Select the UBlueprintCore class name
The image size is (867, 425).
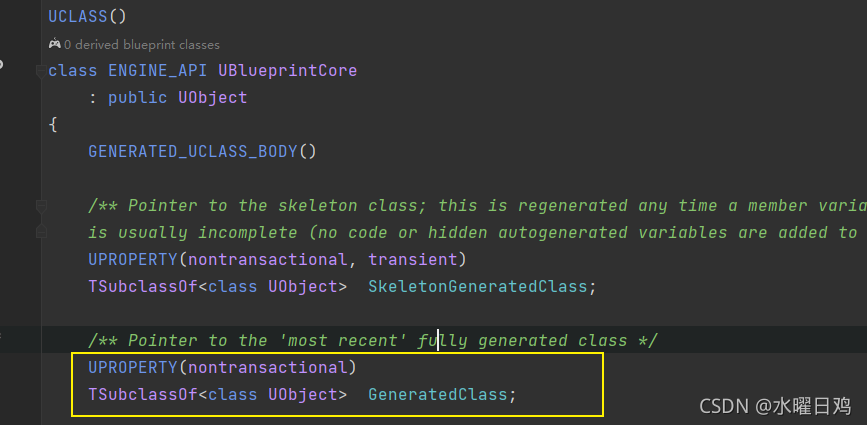pos(288,71)
